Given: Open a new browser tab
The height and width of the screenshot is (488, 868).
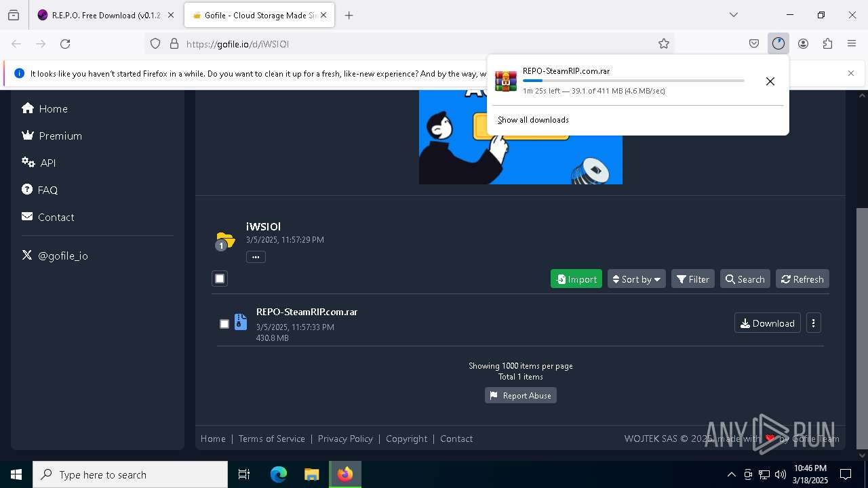Looking at the screenshot, I should 349,15.
